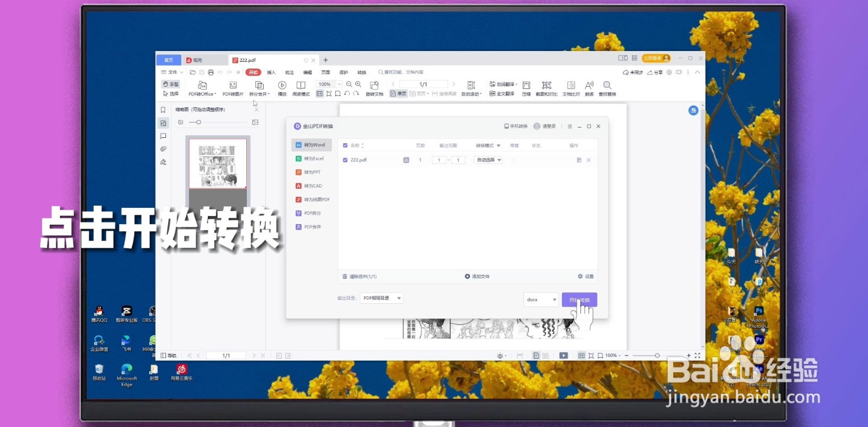Click the start page range field
The width and height of the screenshot is (868, 427).
tap(439, 160)
